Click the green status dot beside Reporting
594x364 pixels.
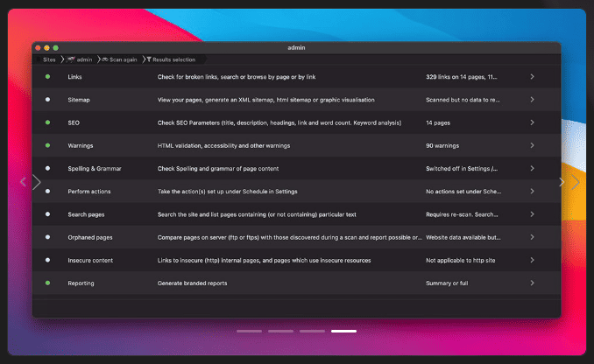click(x=47, y=283)
